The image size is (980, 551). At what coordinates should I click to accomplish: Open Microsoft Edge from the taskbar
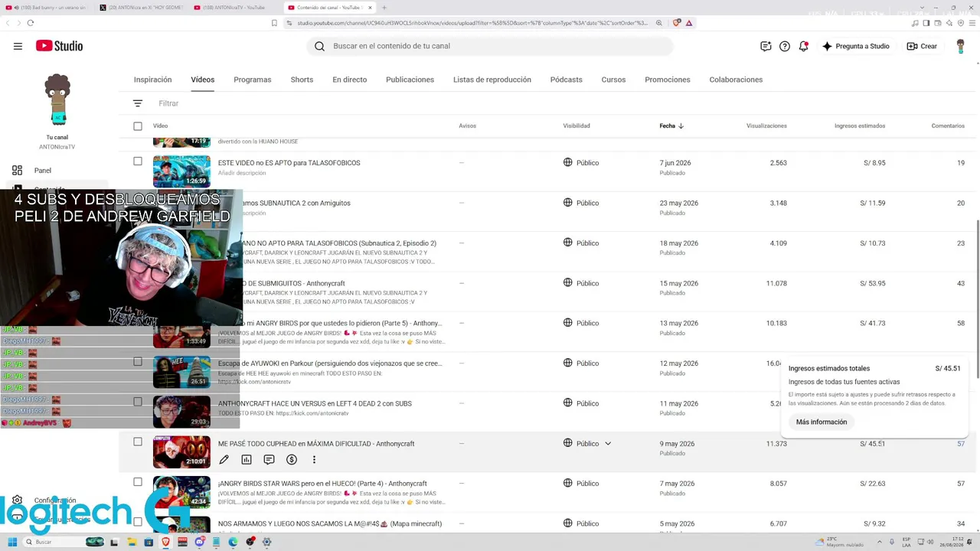234,542
